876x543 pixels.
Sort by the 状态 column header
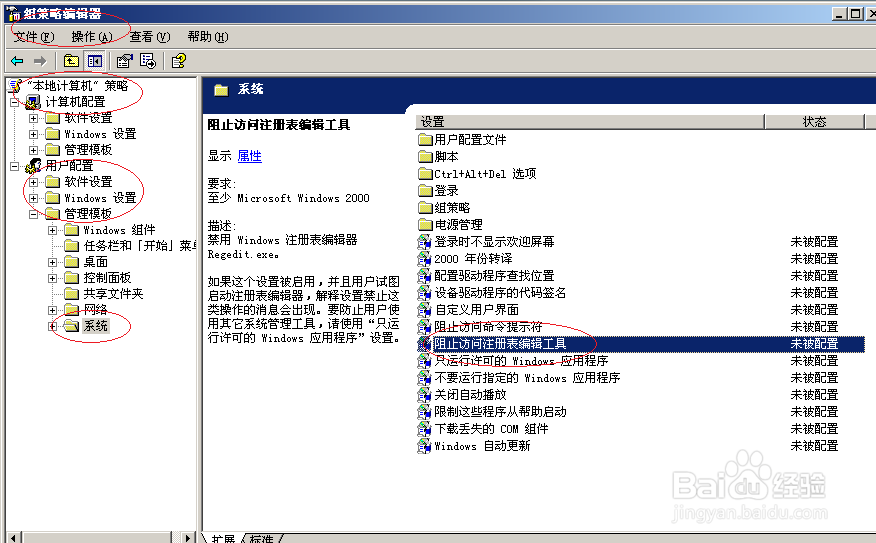[x=814, y=122]
